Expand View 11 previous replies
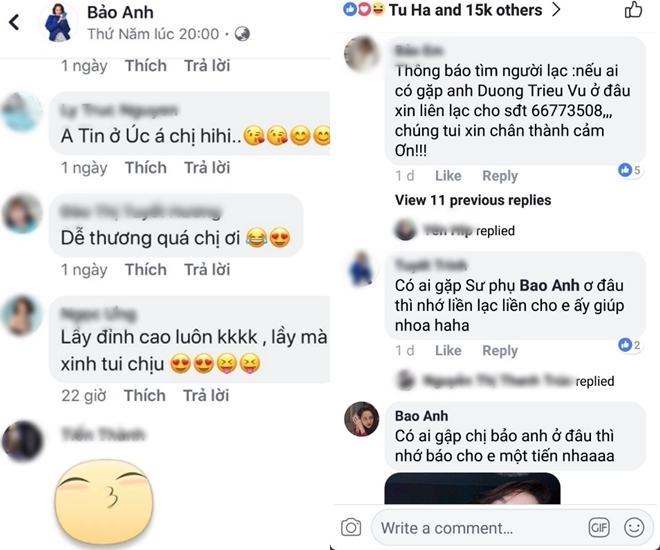Viewport: 660px width, 550px height. click(473, 200)
